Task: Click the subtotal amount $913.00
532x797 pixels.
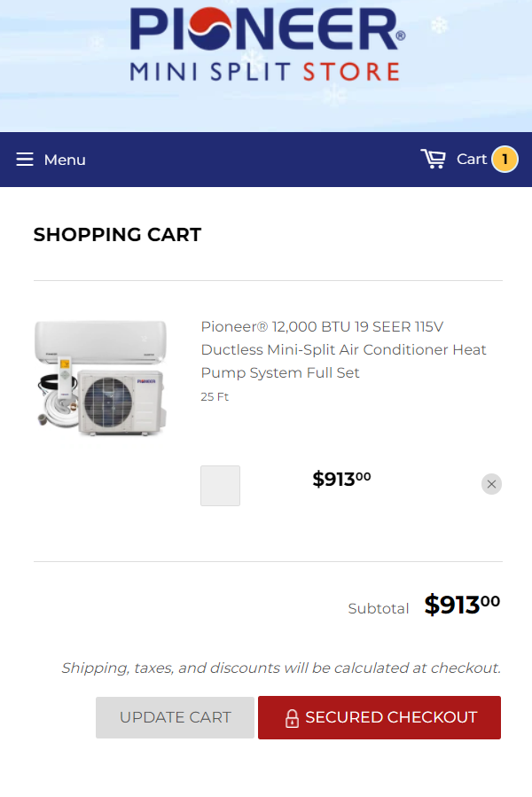Action: coord(462,605)
